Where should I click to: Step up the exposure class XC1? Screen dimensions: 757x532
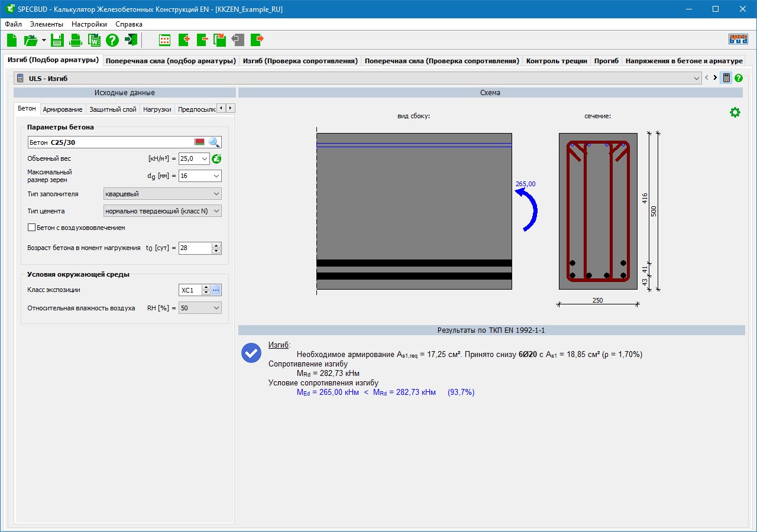206,287
